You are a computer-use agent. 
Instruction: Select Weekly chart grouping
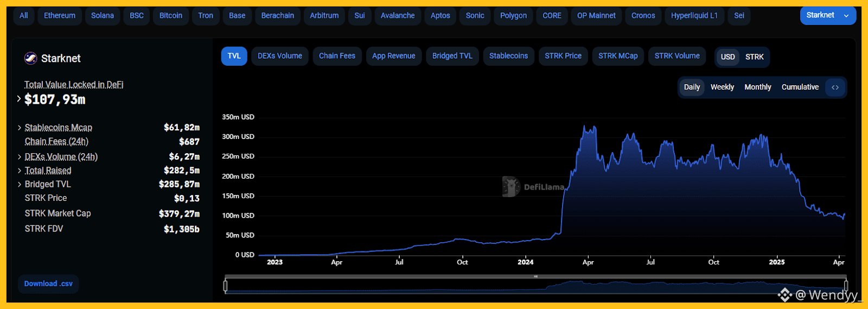point(722,87)
